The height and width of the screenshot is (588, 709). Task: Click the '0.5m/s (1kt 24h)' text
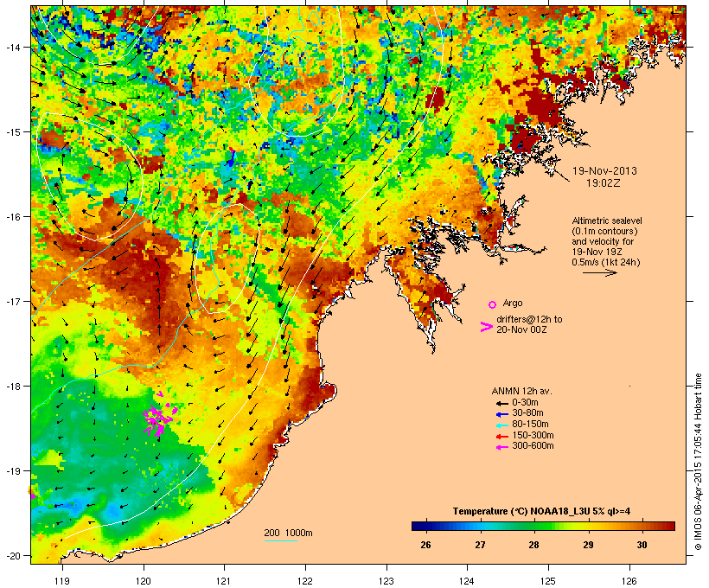(606, 262)
